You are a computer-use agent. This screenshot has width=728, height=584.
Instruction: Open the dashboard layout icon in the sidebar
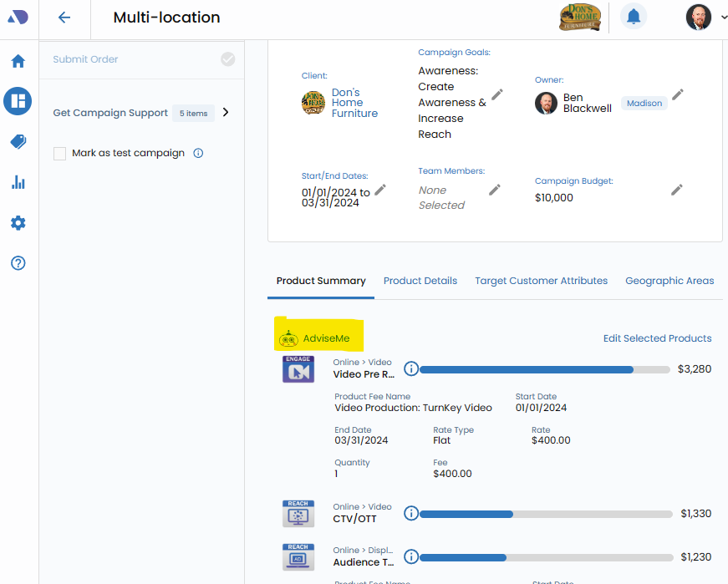pyautogui.click(x=18, y=101)
